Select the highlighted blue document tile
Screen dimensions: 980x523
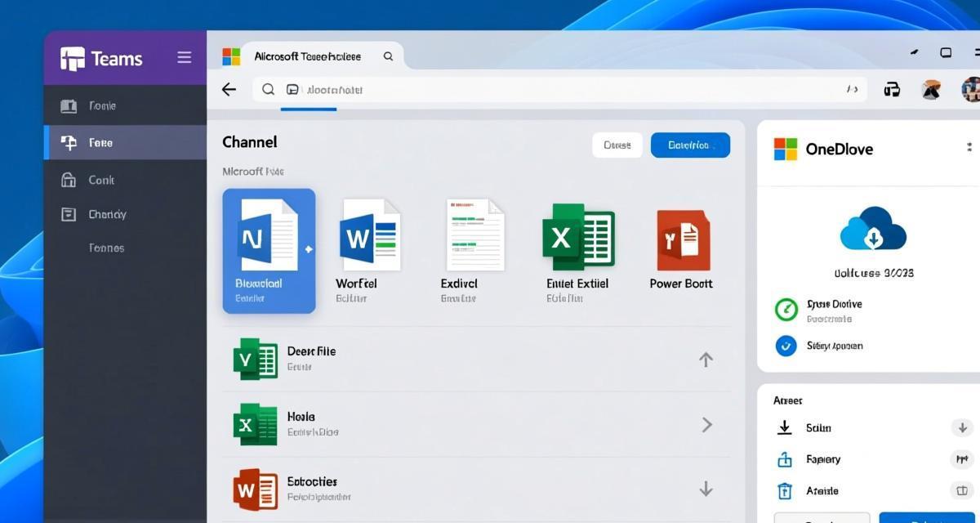[x=269, y=251]
